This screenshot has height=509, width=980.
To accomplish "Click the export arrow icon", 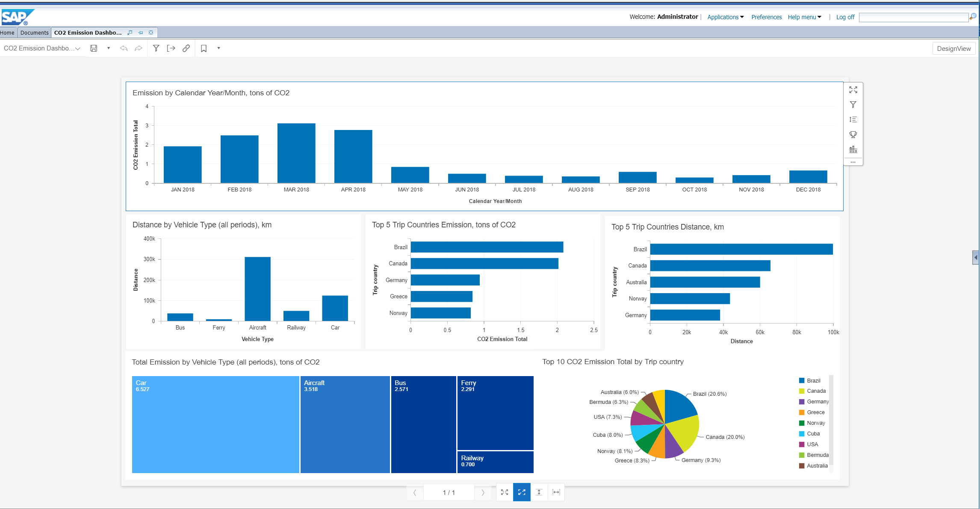I will click(171, 48).
